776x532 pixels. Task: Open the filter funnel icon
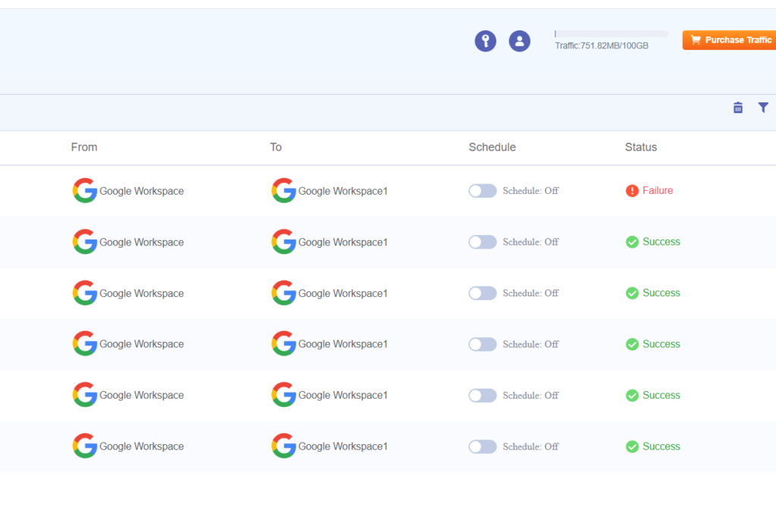(763, 108)
